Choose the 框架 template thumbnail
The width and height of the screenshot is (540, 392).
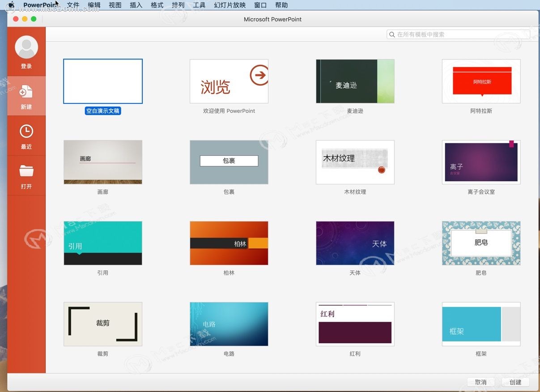tap(481, 324)
